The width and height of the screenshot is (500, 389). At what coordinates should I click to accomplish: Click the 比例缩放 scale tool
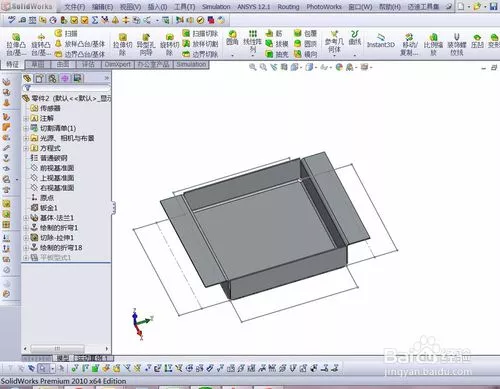tap(433, 44)
